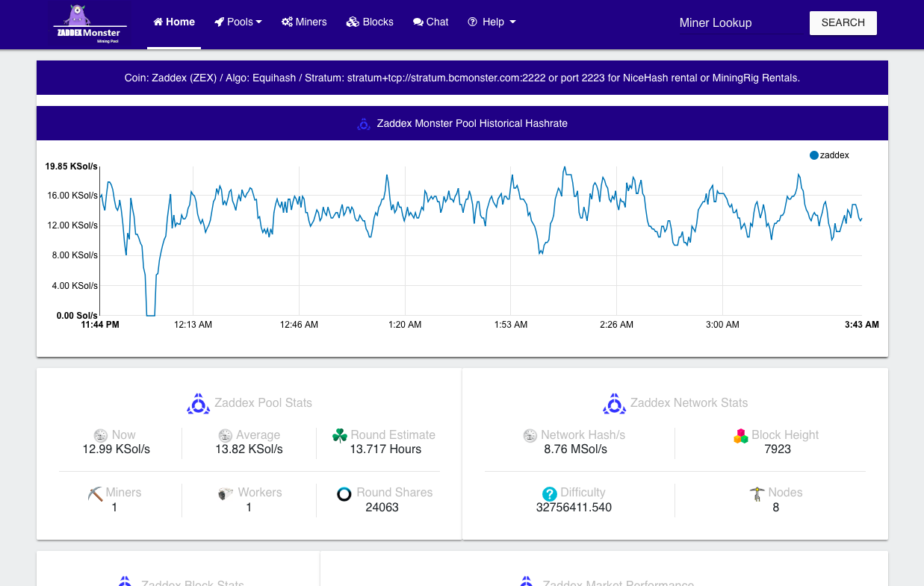
Task: Click the rocket icon beside Pools
Action: tap(219, 22)
